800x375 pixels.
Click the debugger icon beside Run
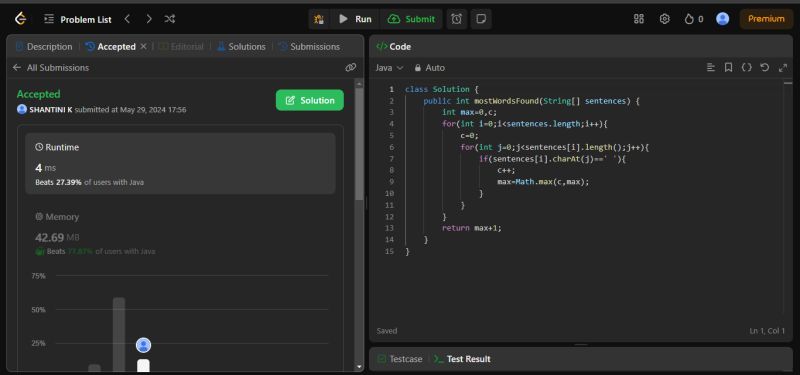319,19
